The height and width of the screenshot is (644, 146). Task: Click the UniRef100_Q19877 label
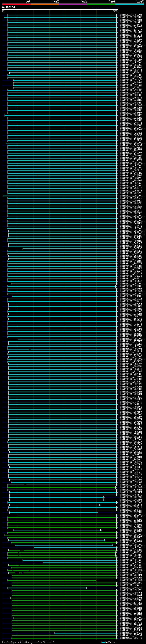coord(131,161)
